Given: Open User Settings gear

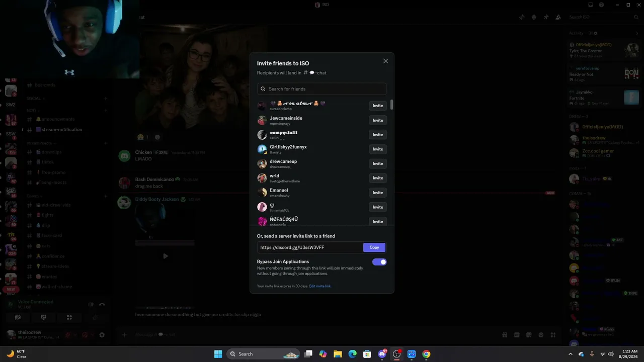Looking at the screenshot, I should (x=102, y=335).
